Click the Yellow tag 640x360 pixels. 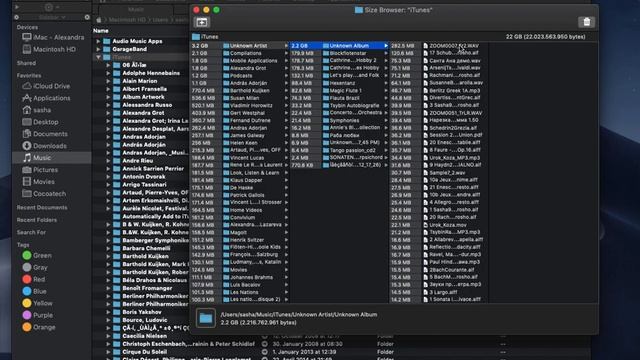(x=37, y=303)
